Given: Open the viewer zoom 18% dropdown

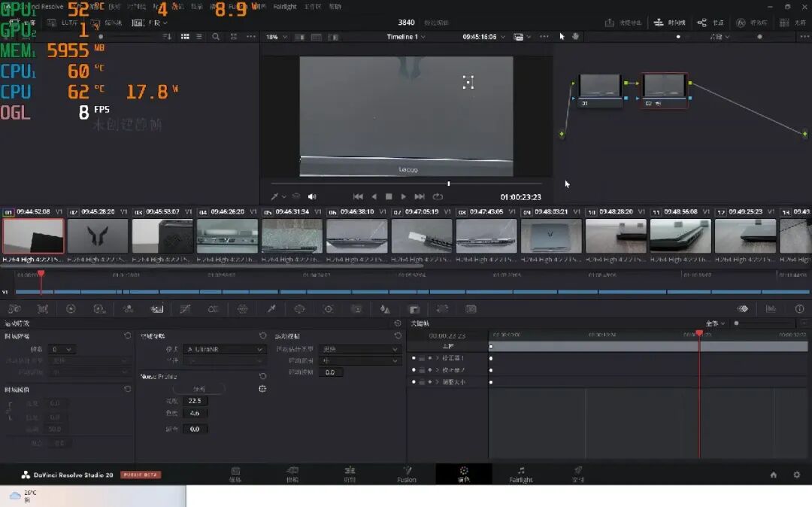Looking at the screenshot, I should pos(277,38).
